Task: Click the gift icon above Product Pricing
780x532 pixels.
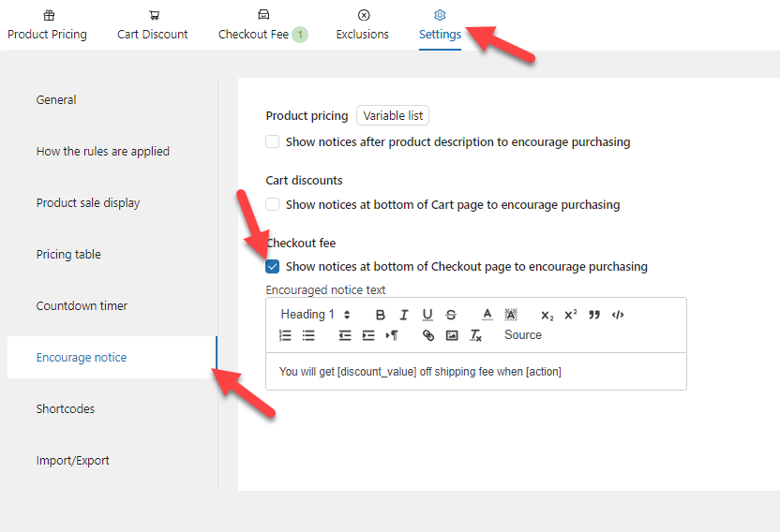Action: pos(49,15)
